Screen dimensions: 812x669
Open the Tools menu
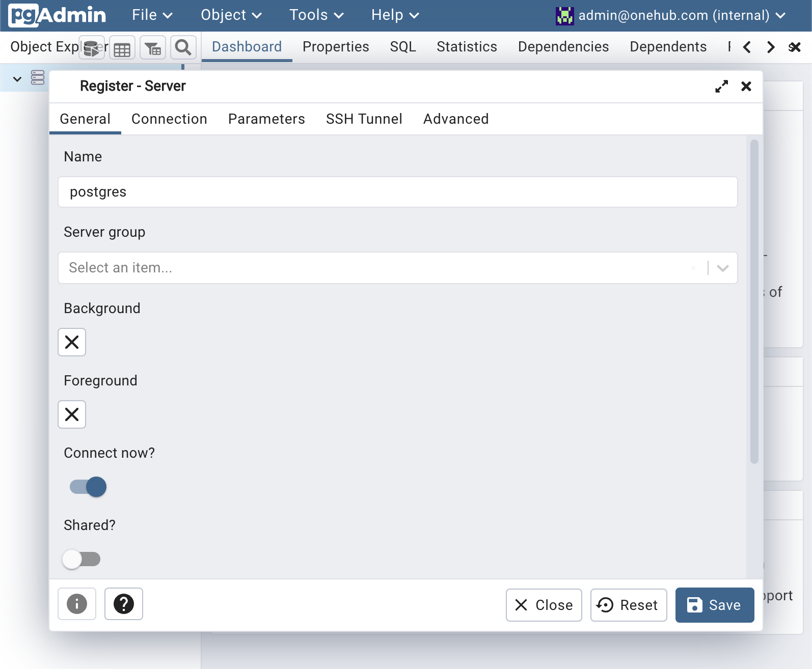[316, 15]
